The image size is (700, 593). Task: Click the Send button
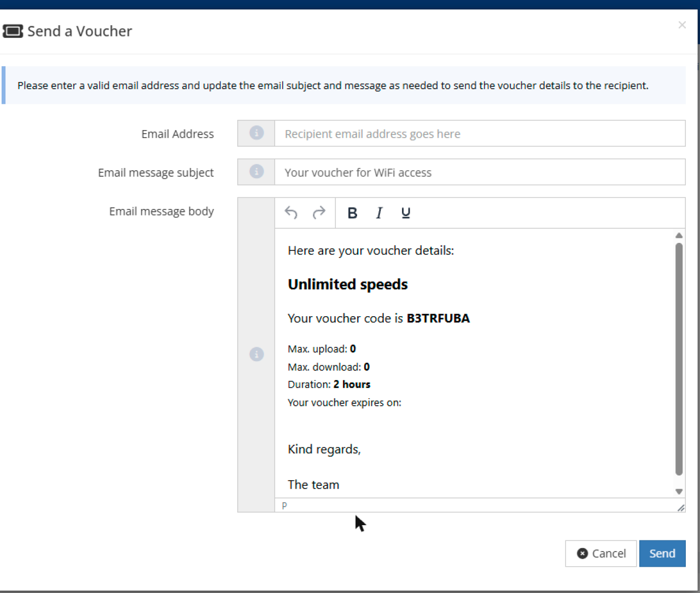coord(662,554)
